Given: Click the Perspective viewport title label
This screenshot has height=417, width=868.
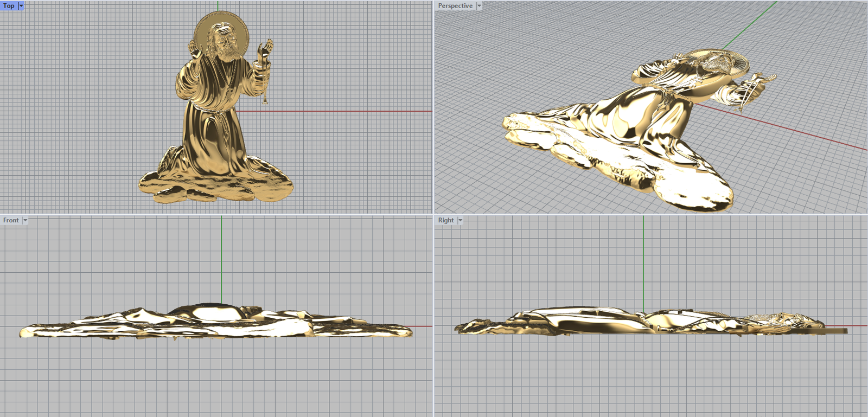Looking at the screenshot, I should point(455,6).
